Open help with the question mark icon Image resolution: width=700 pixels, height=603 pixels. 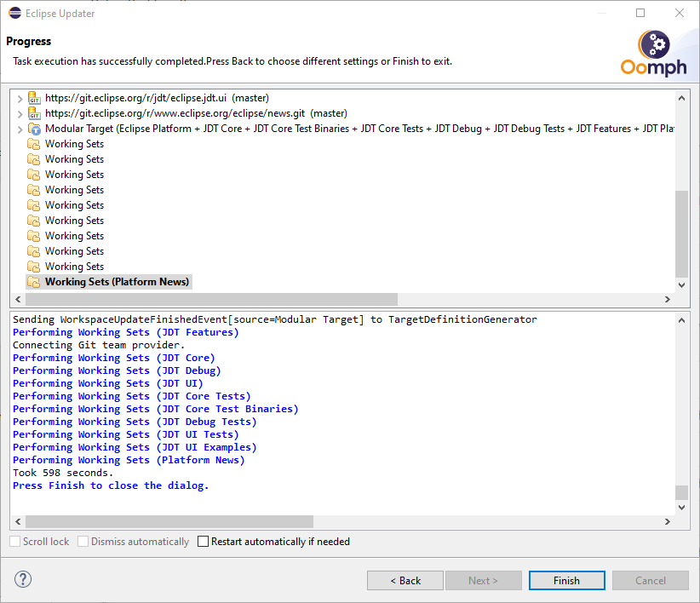(23, 579)
